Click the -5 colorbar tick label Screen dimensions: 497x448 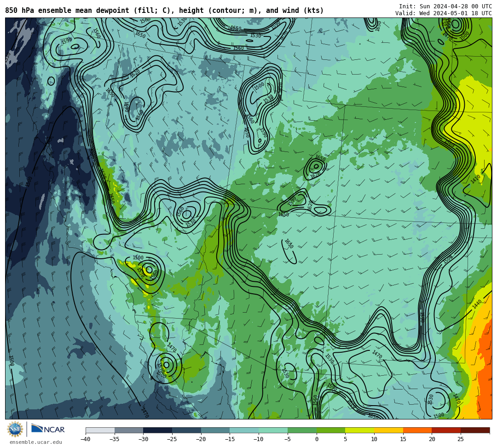288,439
